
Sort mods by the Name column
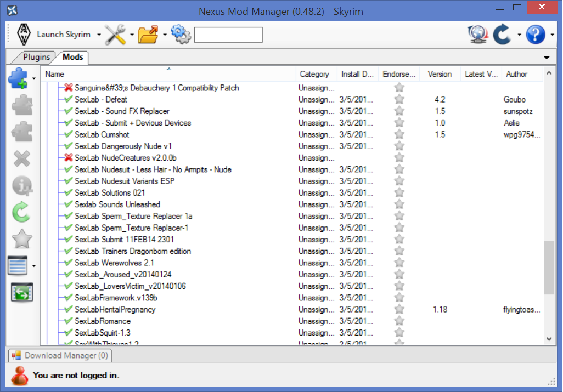(168, 74)
